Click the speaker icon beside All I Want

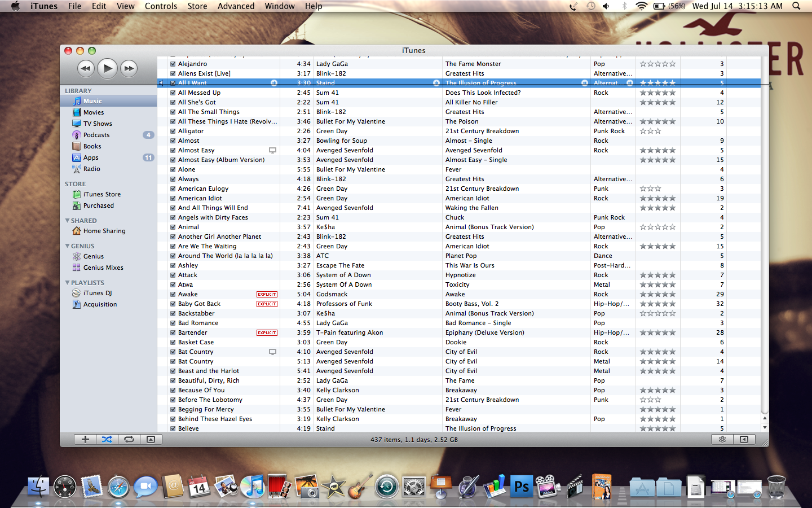click(x=161, y=83)
